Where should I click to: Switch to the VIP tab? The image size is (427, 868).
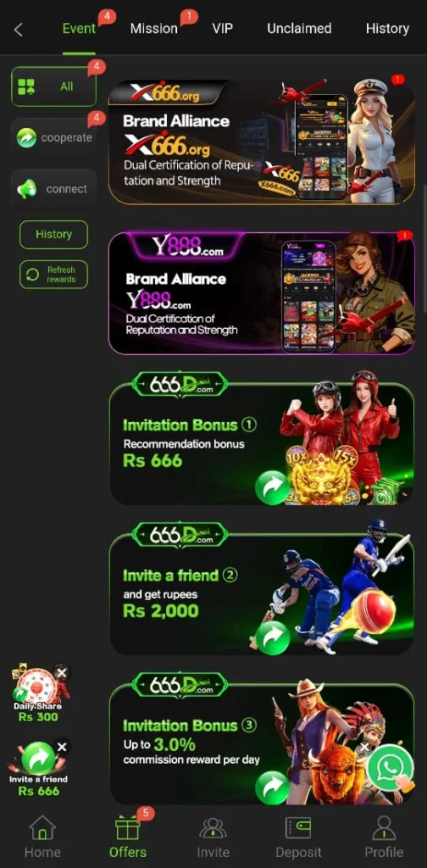[222, 29]
